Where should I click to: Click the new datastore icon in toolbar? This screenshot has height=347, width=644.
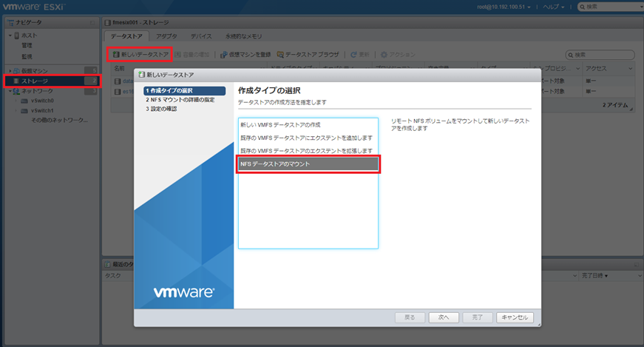116,55
